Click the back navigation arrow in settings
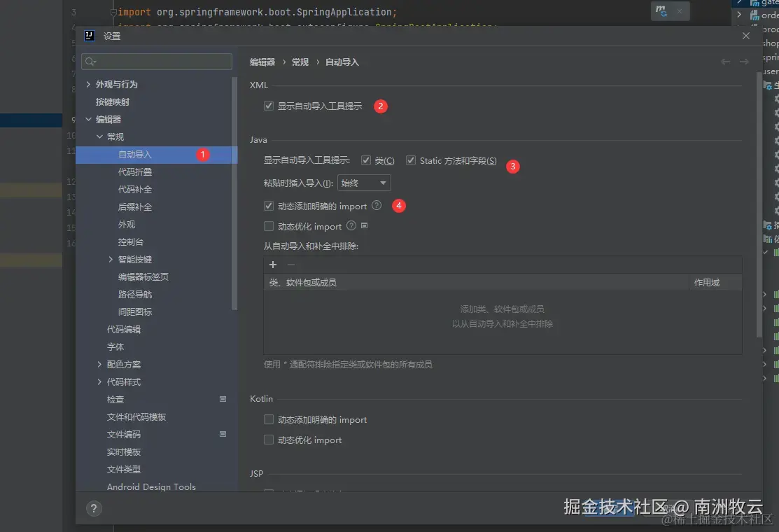 pyautogui.click(x=725, y=62)
